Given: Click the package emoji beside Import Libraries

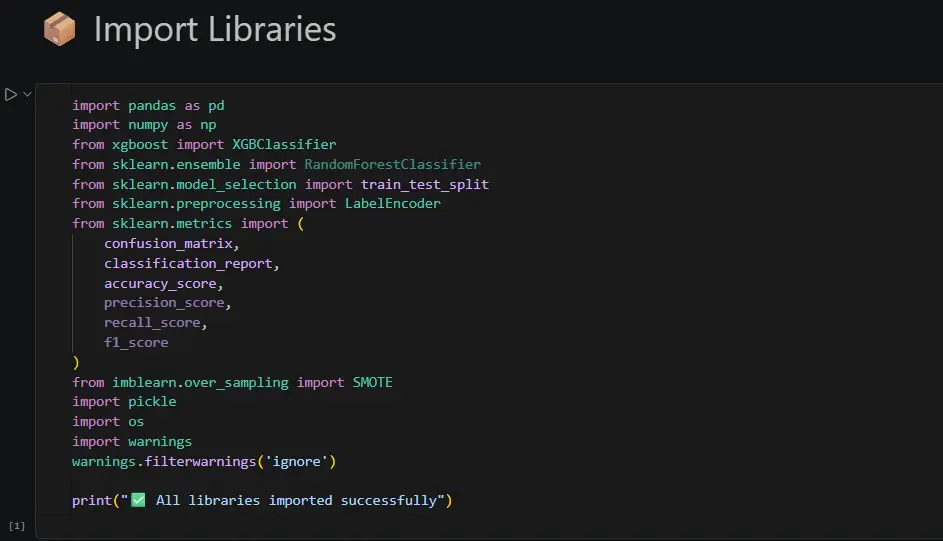Looking at the screenshot, I should (x=60, y=29).
